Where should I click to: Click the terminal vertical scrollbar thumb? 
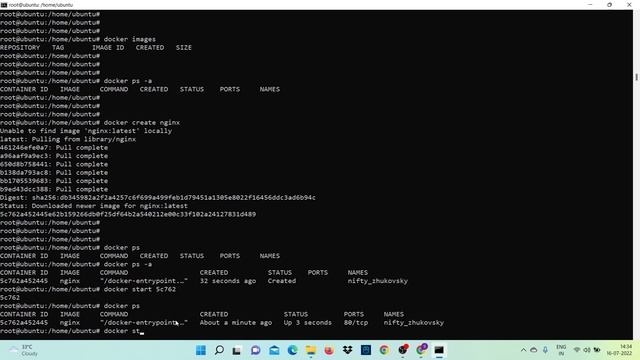coord(636,77)
